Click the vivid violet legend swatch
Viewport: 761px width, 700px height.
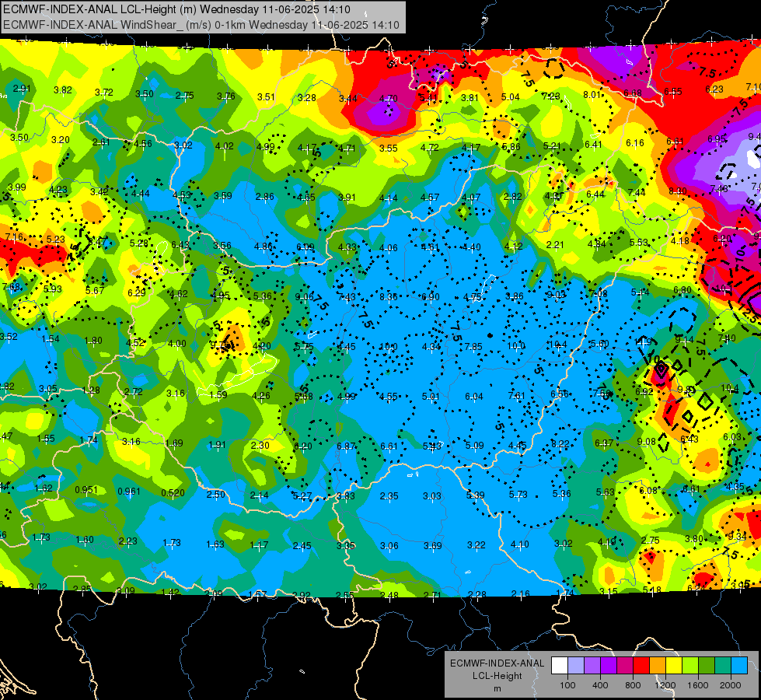point(609,666)
